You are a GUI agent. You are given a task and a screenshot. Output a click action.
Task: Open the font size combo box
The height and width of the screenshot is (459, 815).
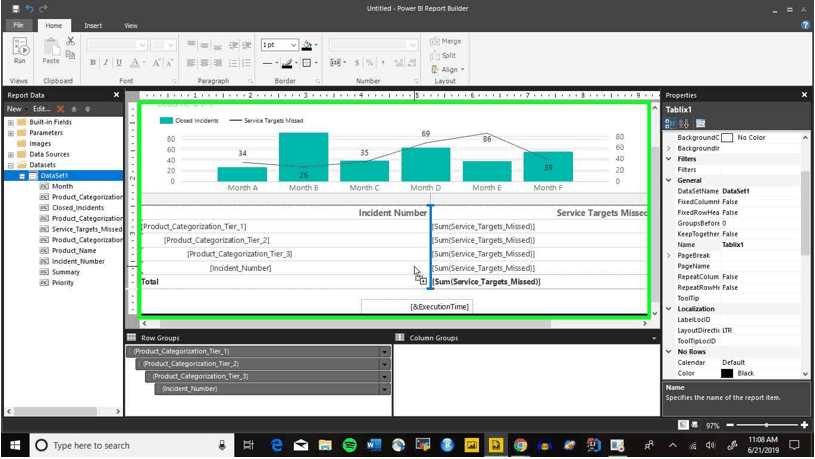[x=163, y=45]
